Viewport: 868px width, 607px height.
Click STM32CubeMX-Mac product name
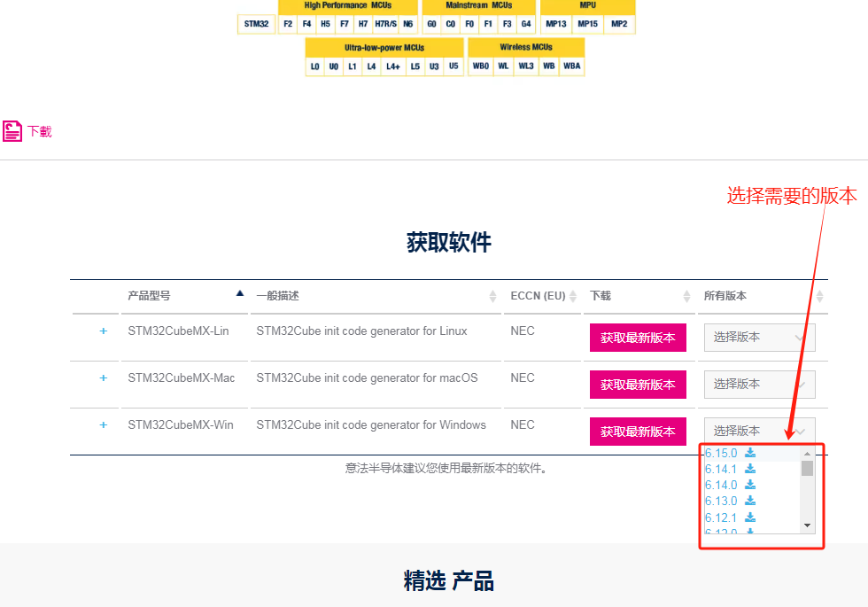point(181,378)
